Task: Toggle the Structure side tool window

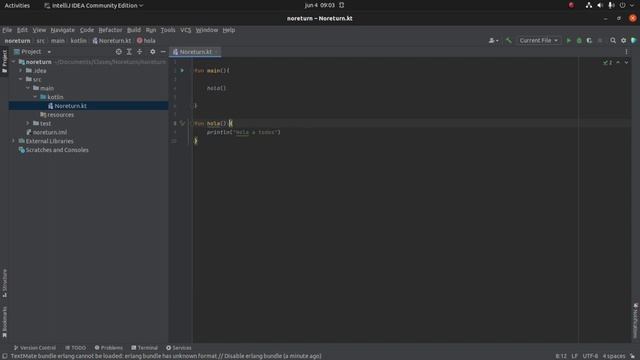Action: point(4,283)
